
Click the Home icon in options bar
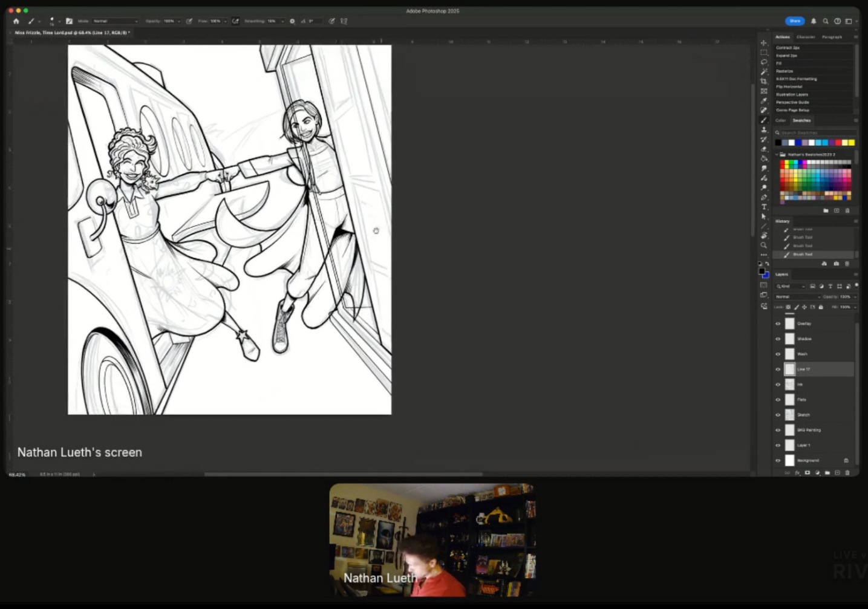point(16,21)
